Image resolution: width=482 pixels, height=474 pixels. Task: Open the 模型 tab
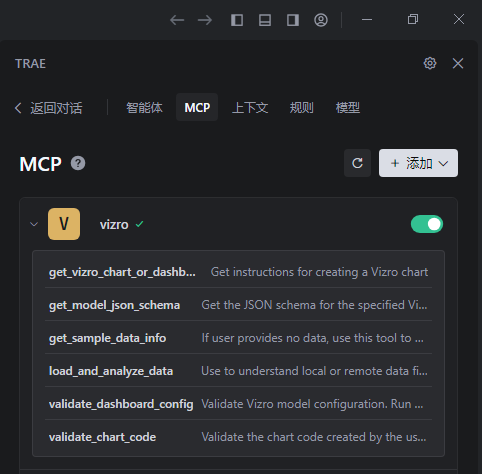[348, 108]
